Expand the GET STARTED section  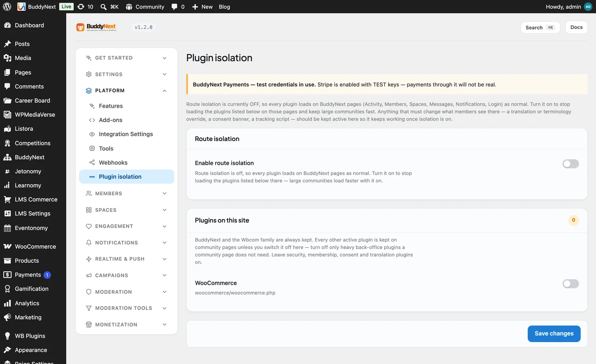(127, 58)
